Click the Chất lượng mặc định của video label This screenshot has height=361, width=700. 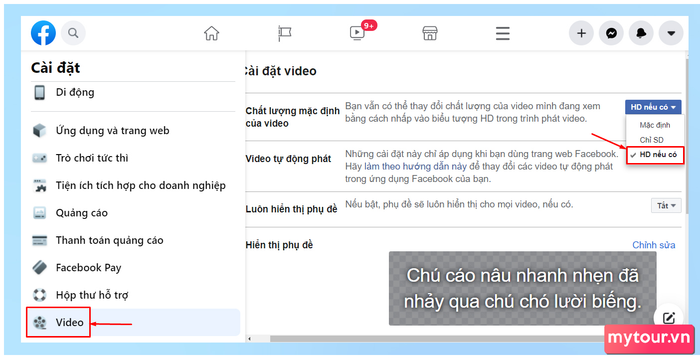tap(292, 117)
